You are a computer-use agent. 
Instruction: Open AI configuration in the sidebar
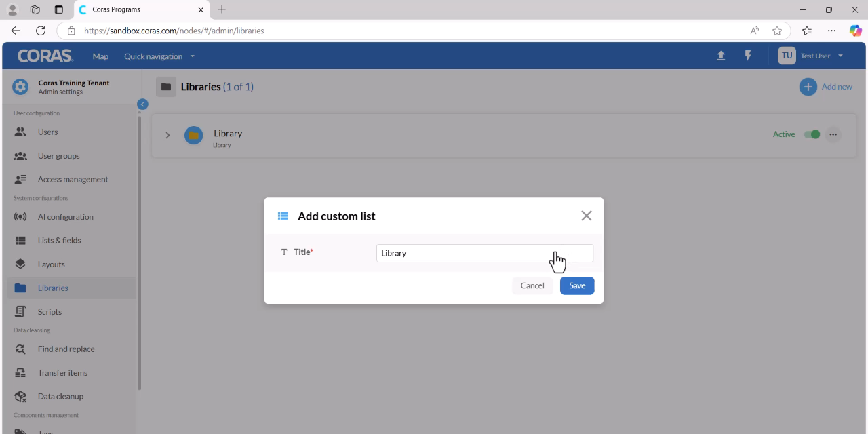tap(71, 217)
